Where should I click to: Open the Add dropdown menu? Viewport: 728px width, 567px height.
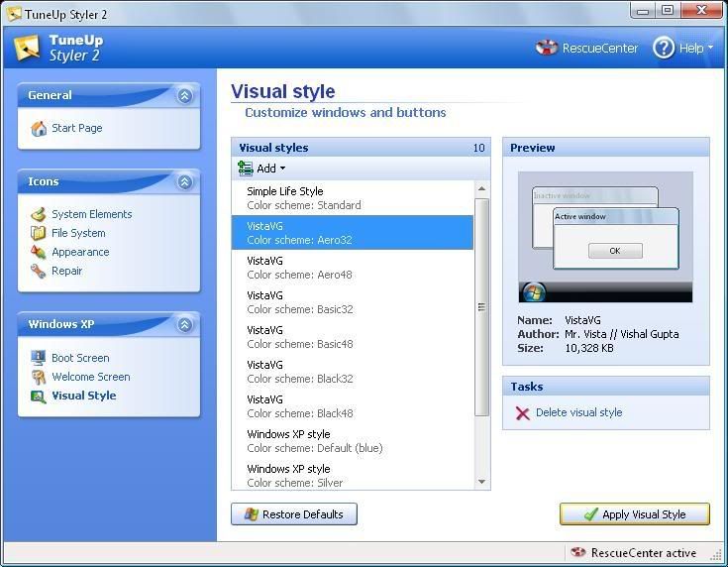tap(262, 169)
